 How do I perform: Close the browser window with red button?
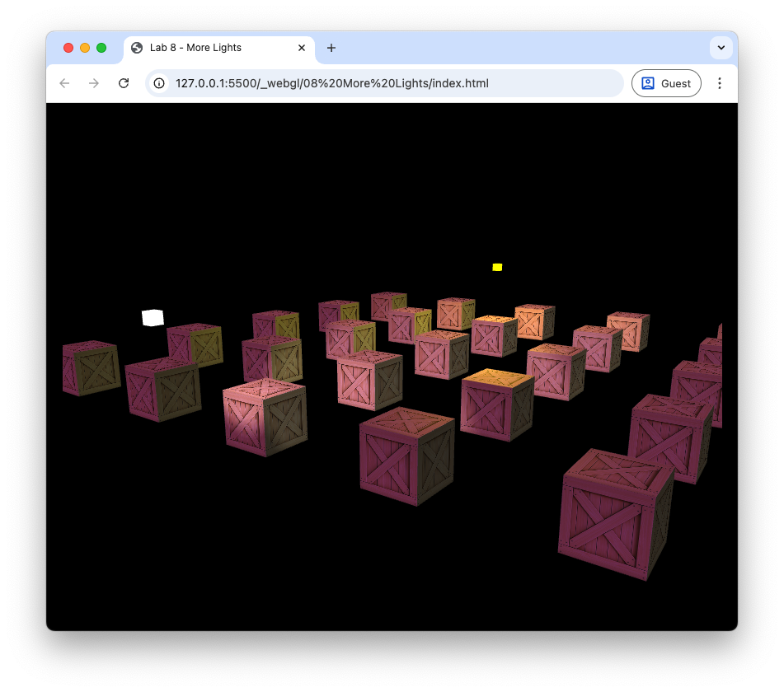[x=68, y=48]
